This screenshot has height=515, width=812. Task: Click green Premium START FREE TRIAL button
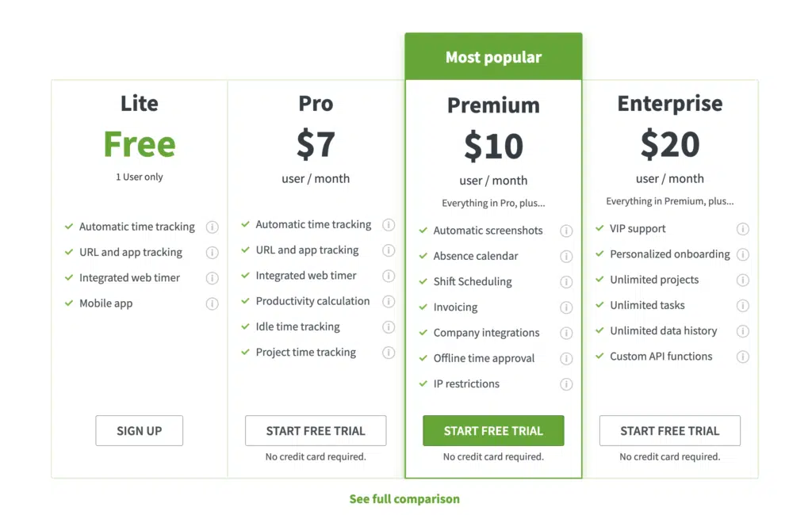click(x=493, y=431)
